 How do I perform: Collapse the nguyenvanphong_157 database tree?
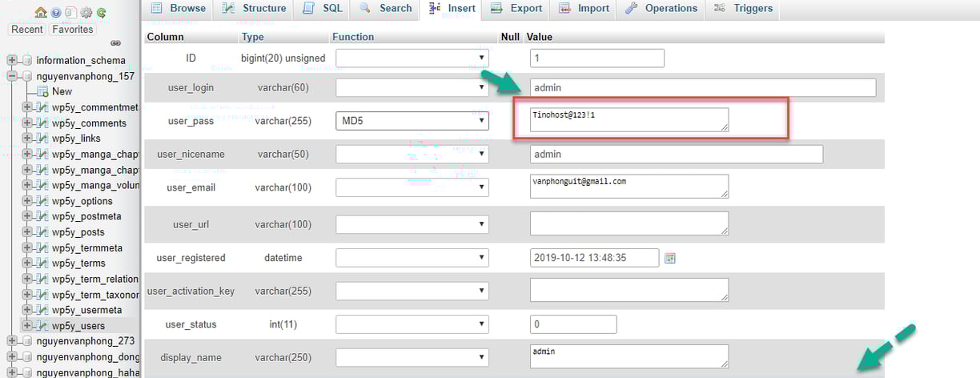[x=12, y=76]
